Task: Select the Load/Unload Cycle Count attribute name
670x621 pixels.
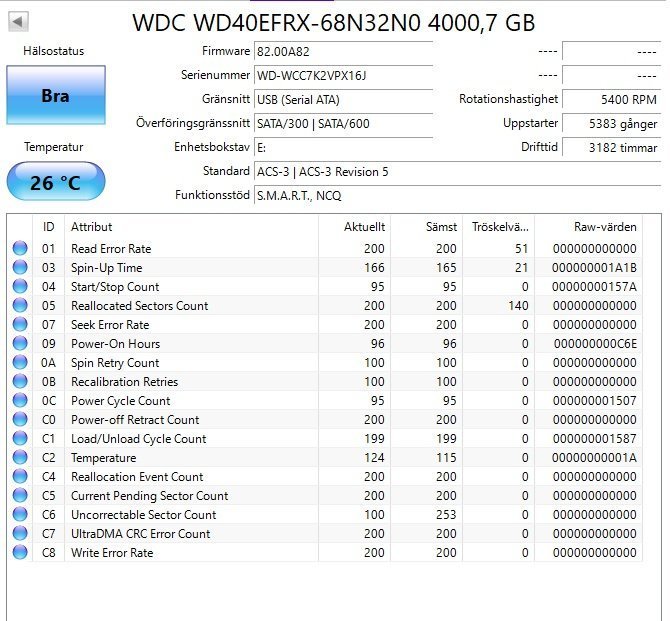Action: coord(138,439)
